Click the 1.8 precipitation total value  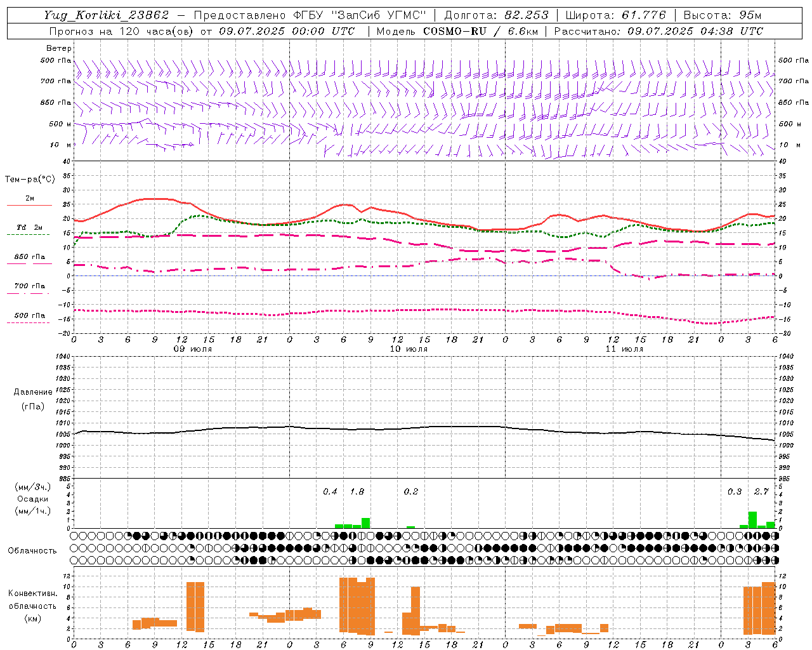point(357,492)
